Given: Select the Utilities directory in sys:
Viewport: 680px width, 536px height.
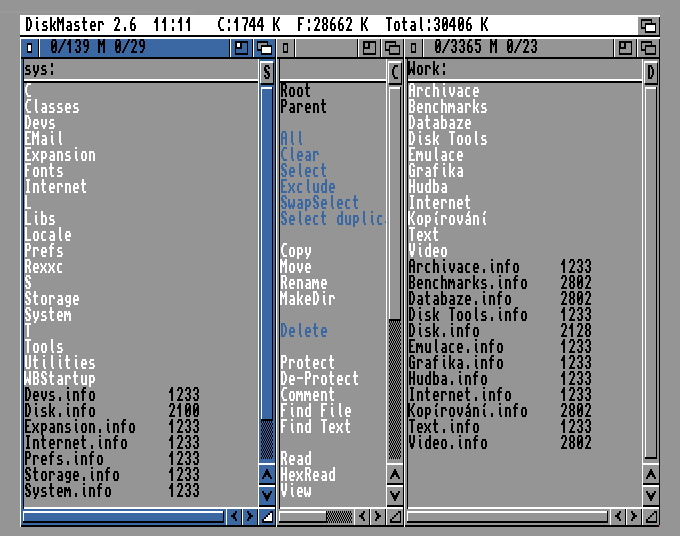Looking at the screenshot, I should 60,363.
